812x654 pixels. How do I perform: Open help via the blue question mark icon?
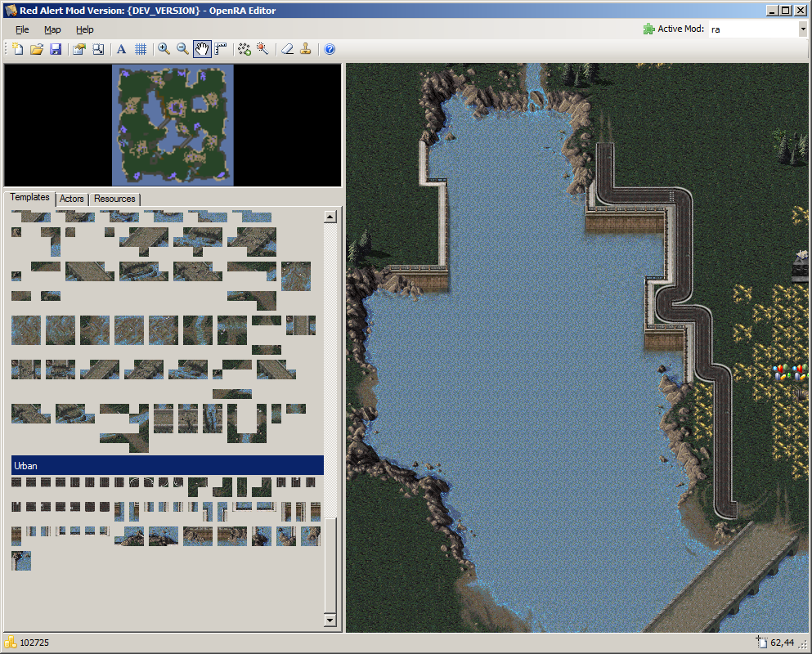click(330, 49)
